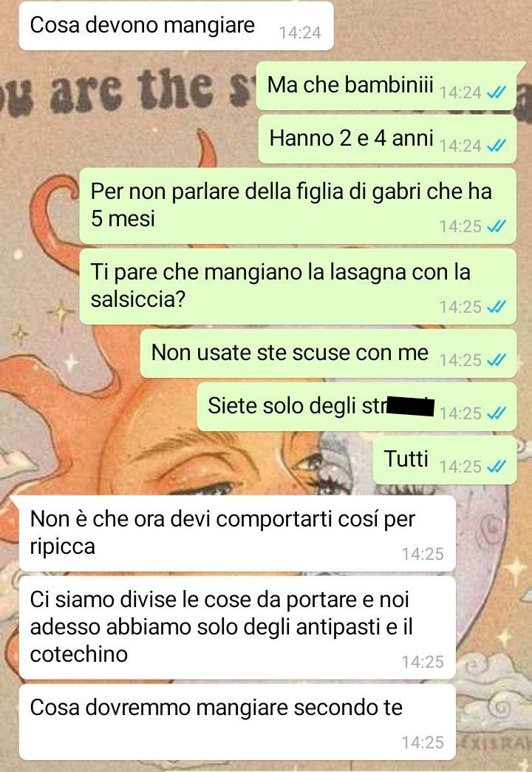Tap 'Cosa dovremmo mangiare secondo te' bubble
The width and height of the screenshot is (532, 772).
click(237, 722)
